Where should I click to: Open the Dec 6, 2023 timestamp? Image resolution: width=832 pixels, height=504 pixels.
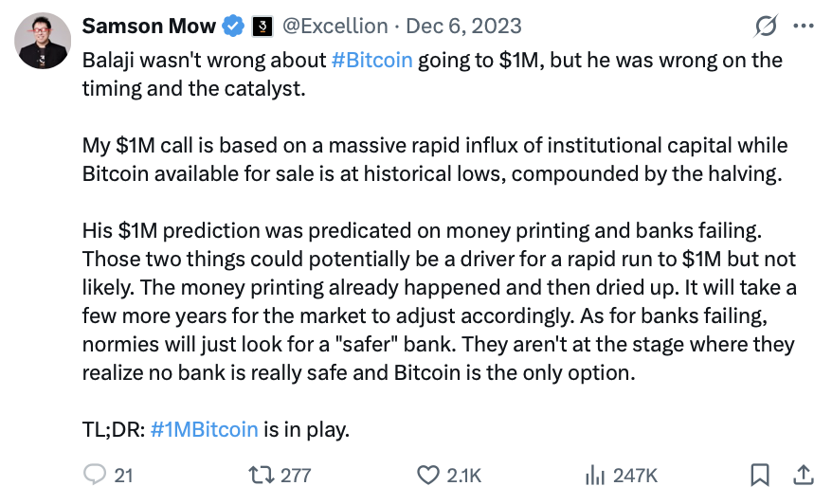463,26
